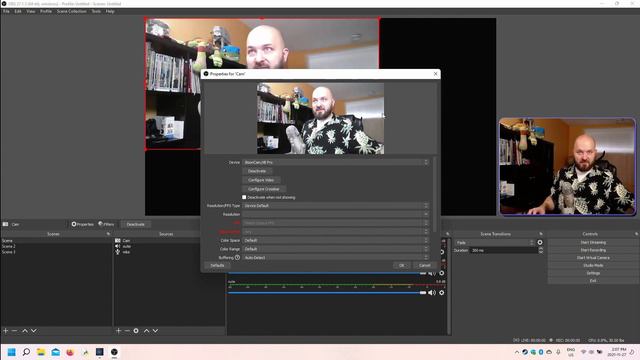Move scene up in Scenes list
640x360 pixels.
click(25, 331)
